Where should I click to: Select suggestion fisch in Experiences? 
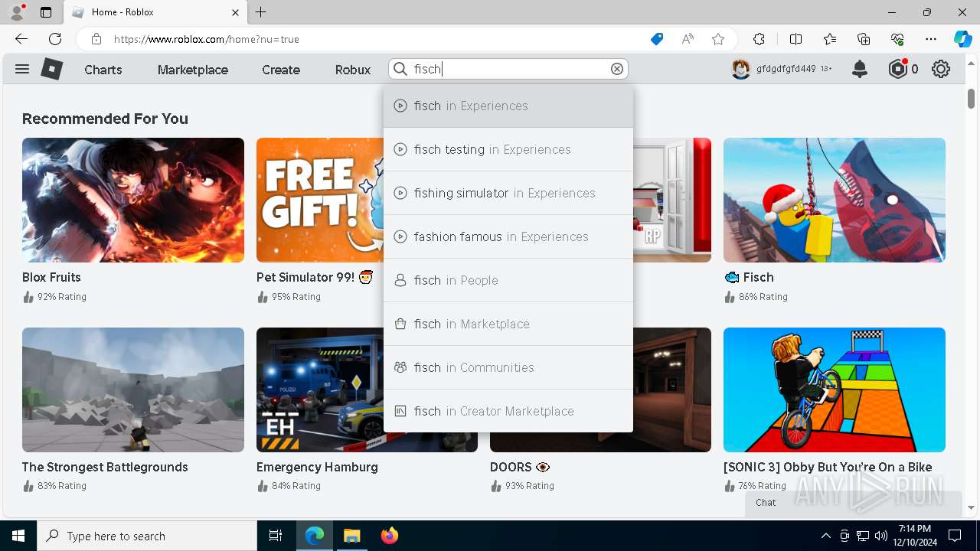[508, 106]
